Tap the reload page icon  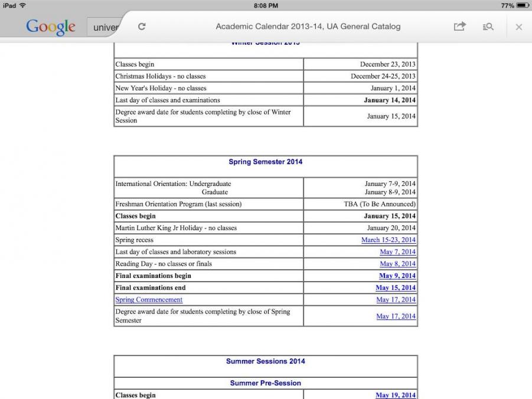(x=142, y=27)
